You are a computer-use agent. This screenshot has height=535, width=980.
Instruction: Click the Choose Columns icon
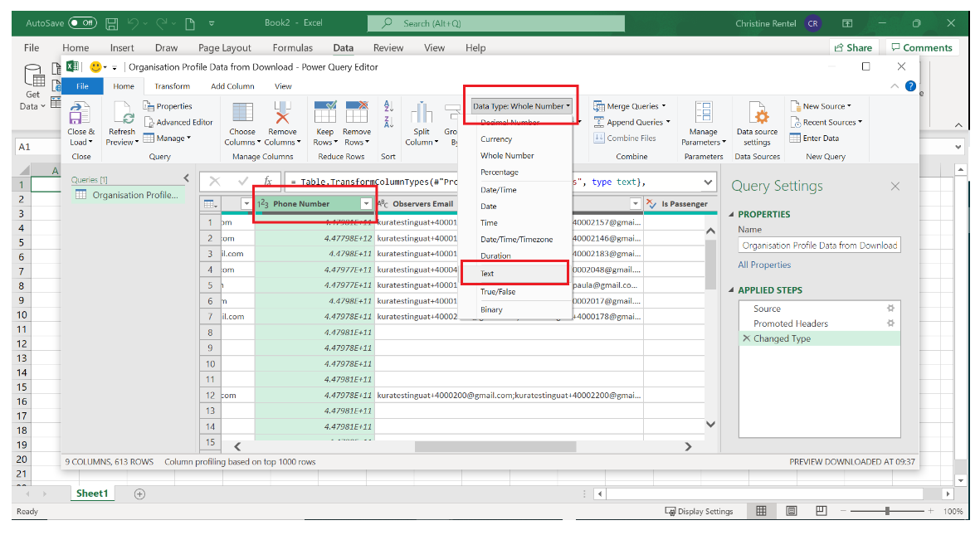242,113
